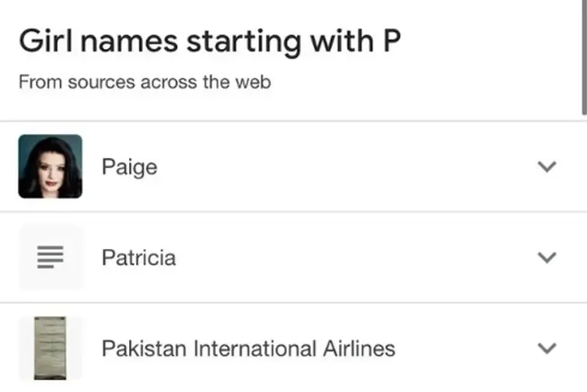Open the Pakistan International Airlines thumbnail

[50, 348]
